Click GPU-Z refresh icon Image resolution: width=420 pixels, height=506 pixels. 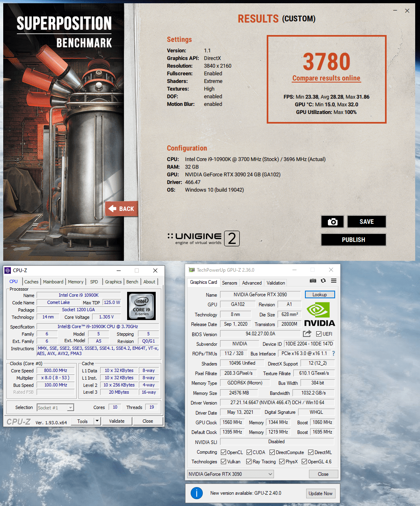click(323, 281)
